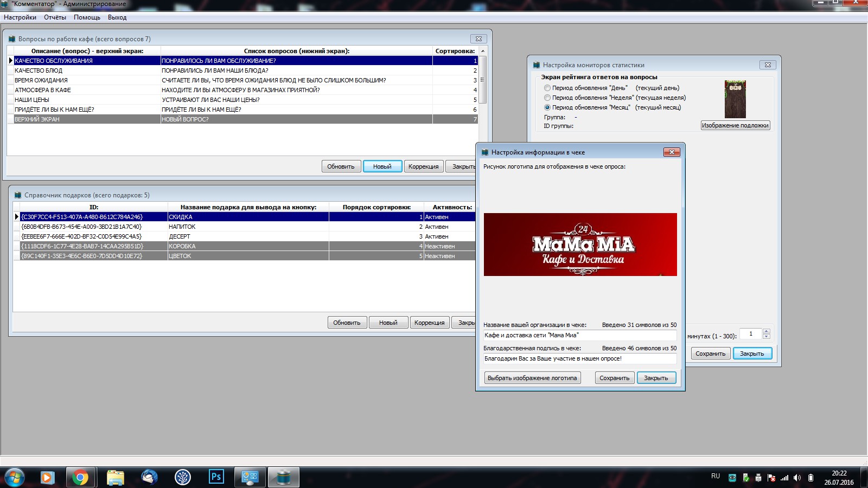
Task: Click the Выбрать изображение логотипа button
Action: (532, 378)
